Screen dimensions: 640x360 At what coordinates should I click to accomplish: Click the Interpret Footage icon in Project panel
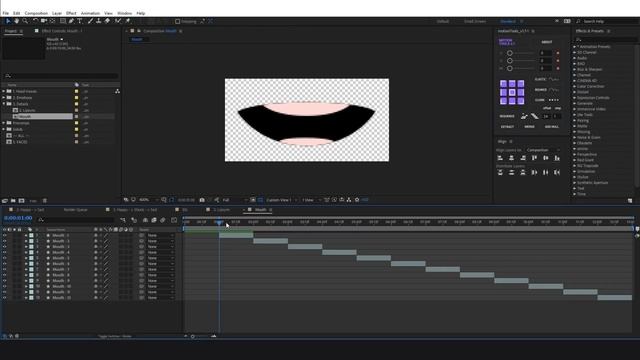point(5,200)
